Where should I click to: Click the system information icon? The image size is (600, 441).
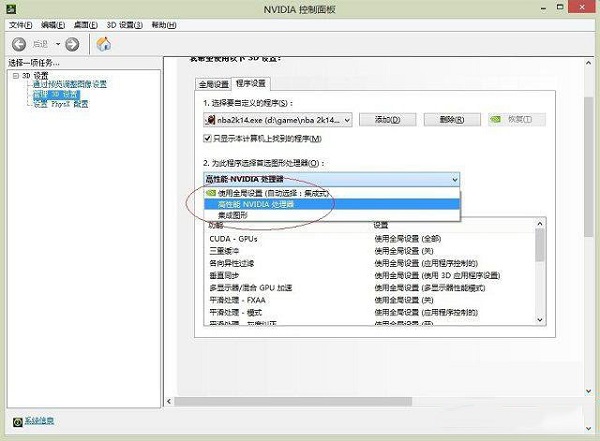[x=18, y=422]
